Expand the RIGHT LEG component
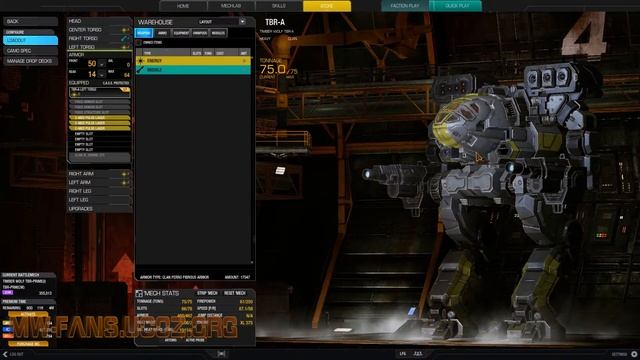Viewport: 640px width, 360px height. (99, 191)
